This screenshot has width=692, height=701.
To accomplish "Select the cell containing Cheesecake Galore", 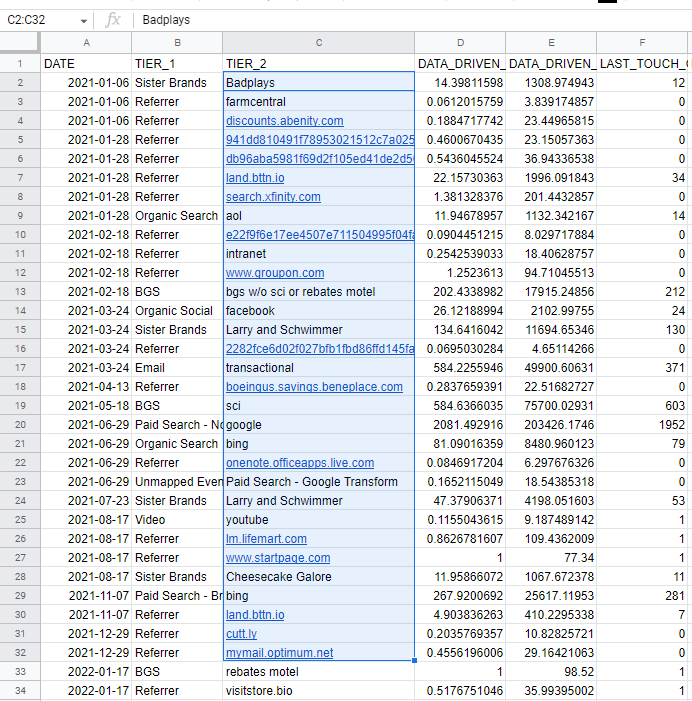I will [318, 577].
